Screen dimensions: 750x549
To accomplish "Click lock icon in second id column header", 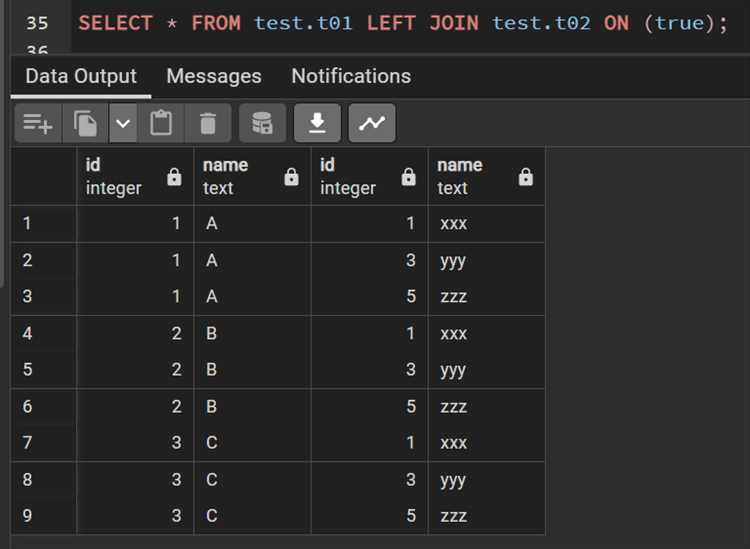I will coord(408,176).
